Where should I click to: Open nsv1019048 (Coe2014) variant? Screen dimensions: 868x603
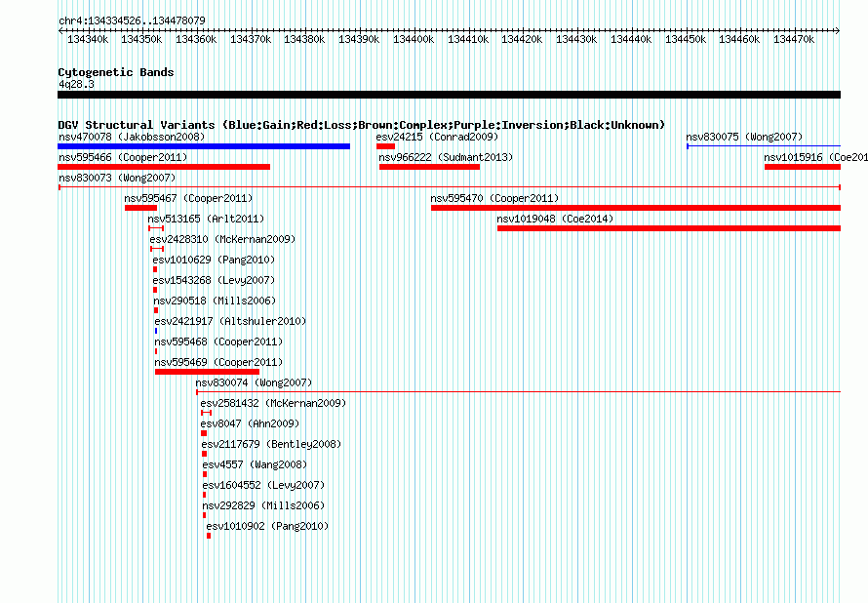point(555,219)
